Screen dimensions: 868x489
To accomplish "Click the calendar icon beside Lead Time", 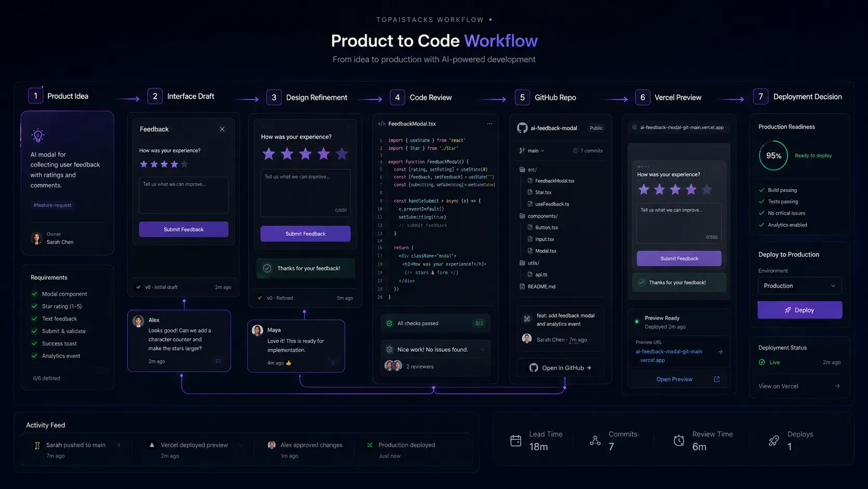I will [516, 441].
